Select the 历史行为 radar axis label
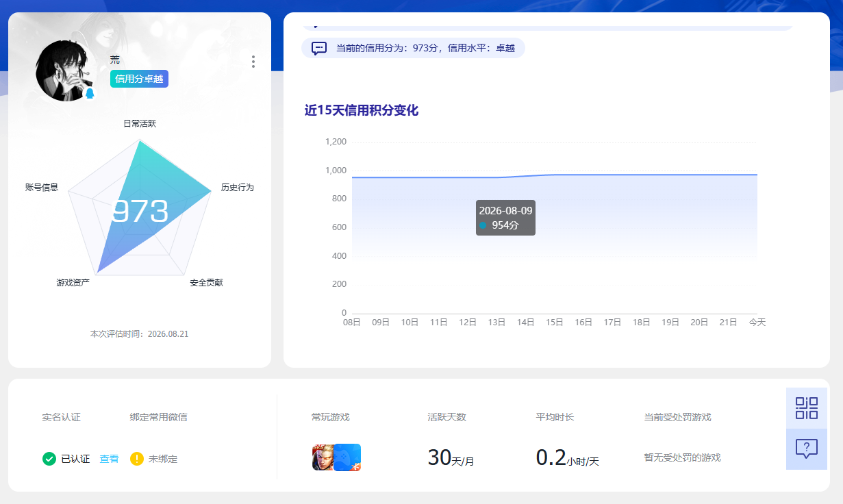This screenshot has width=843, height=504. click(238, 188)
